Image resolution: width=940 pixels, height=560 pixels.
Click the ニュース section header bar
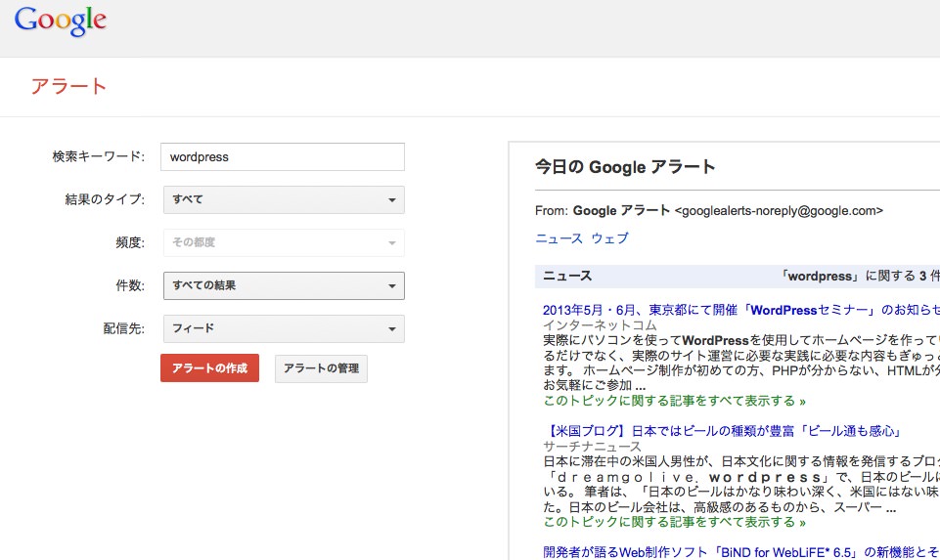738,277
